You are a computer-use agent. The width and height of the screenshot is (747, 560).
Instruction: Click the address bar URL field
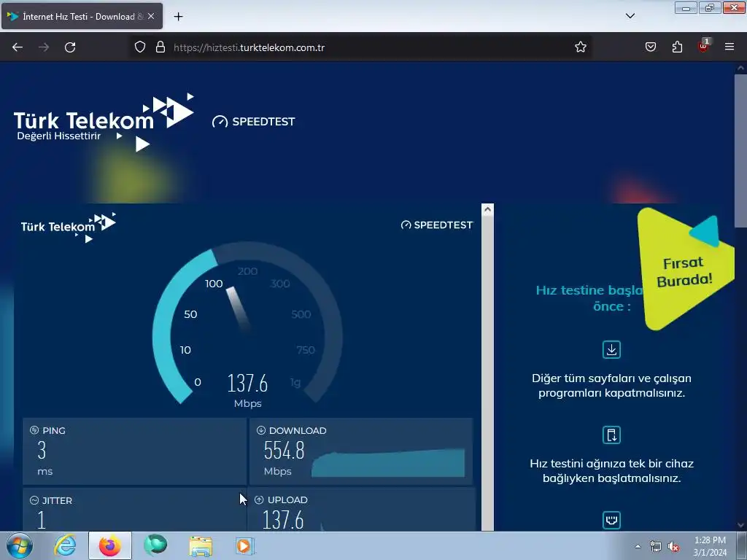[362, 47]
